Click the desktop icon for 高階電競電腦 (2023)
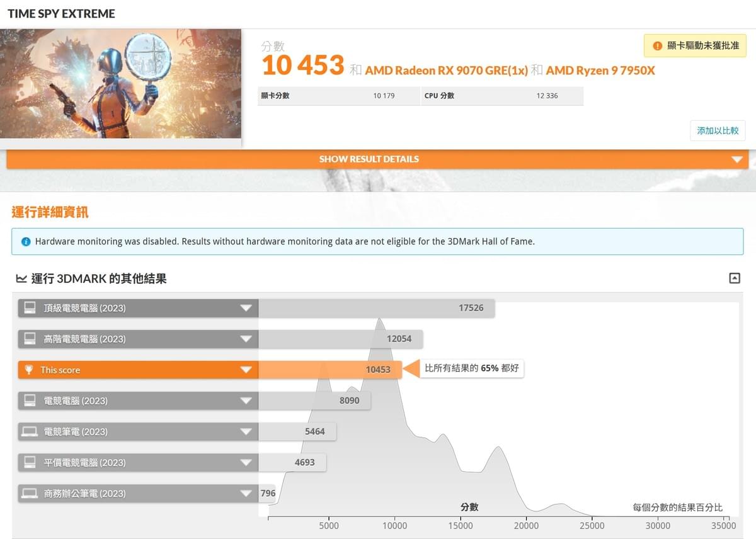The height and width of the screenshot is (539, 756). point(30,339)
